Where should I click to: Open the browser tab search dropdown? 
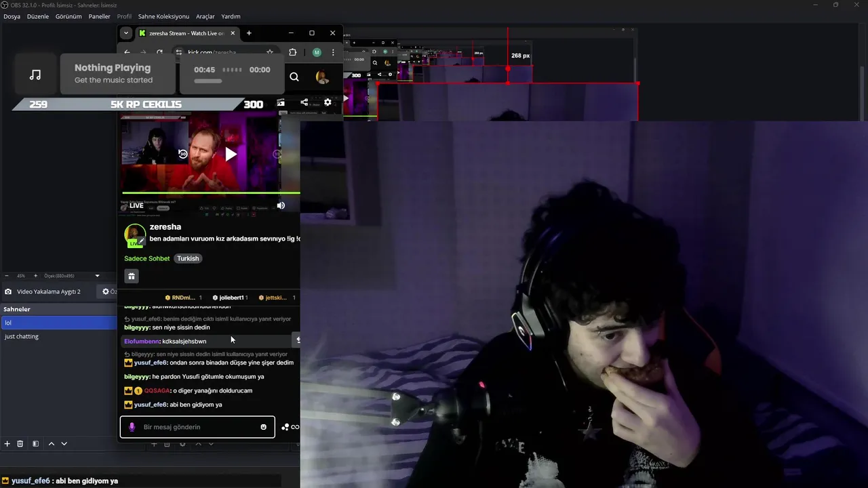point(125,33)
